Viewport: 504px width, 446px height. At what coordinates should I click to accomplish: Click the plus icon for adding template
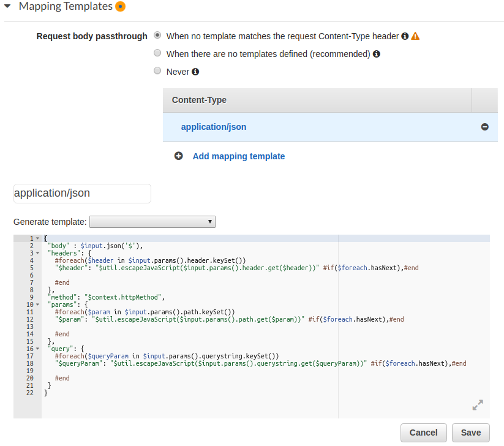(179, 156)
